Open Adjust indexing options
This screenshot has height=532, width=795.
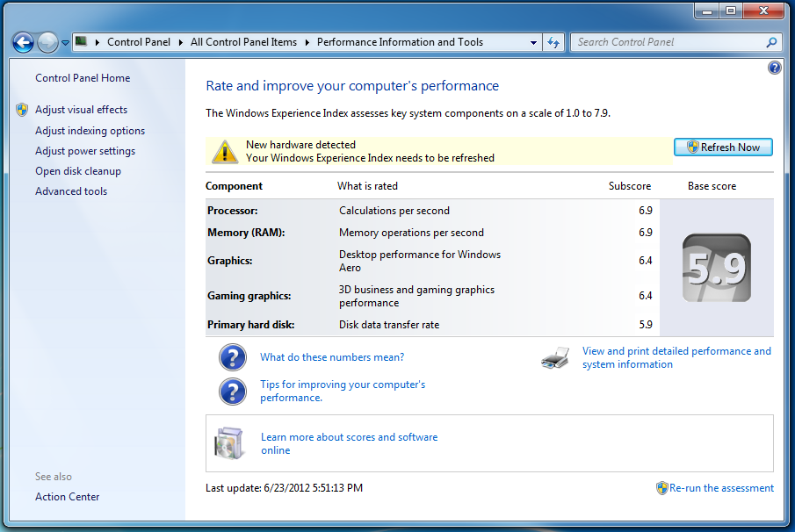90,131
